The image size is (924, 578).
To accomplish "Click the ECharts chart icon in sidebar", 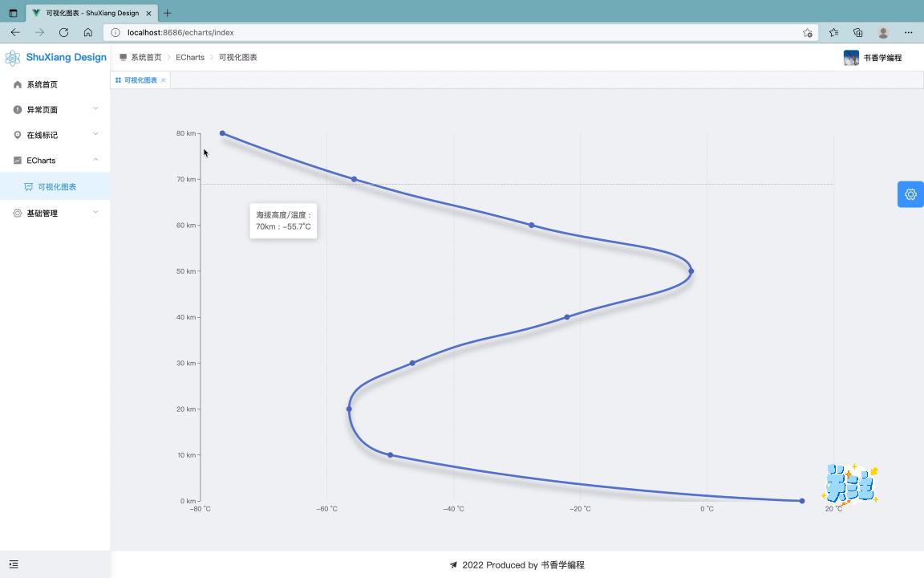I will [x=18, y=161].
